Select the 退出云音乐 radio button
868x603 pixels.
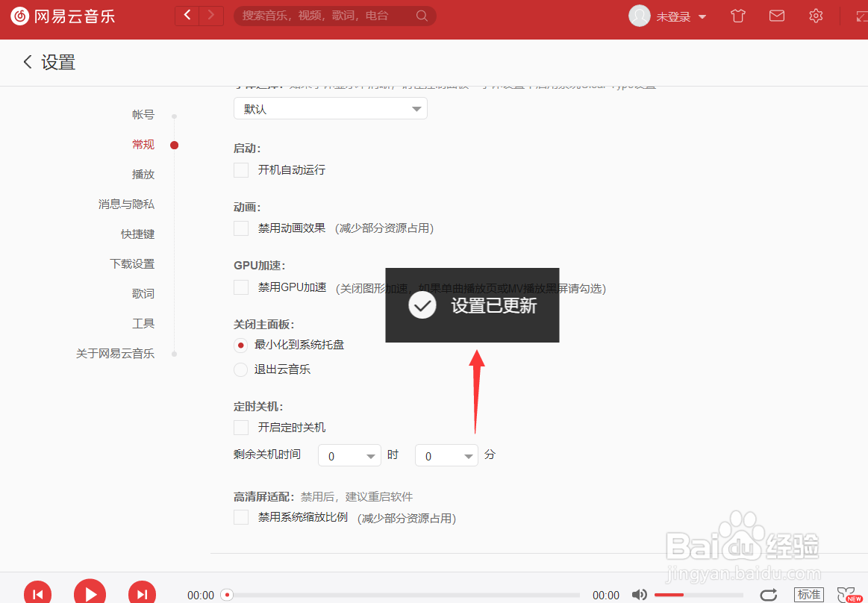[241, 369]
